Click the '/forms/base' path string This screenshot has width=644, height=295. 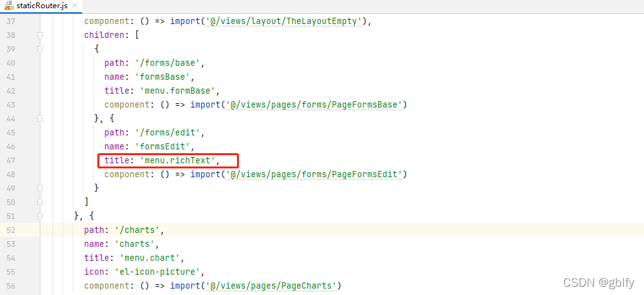point(166,63)
